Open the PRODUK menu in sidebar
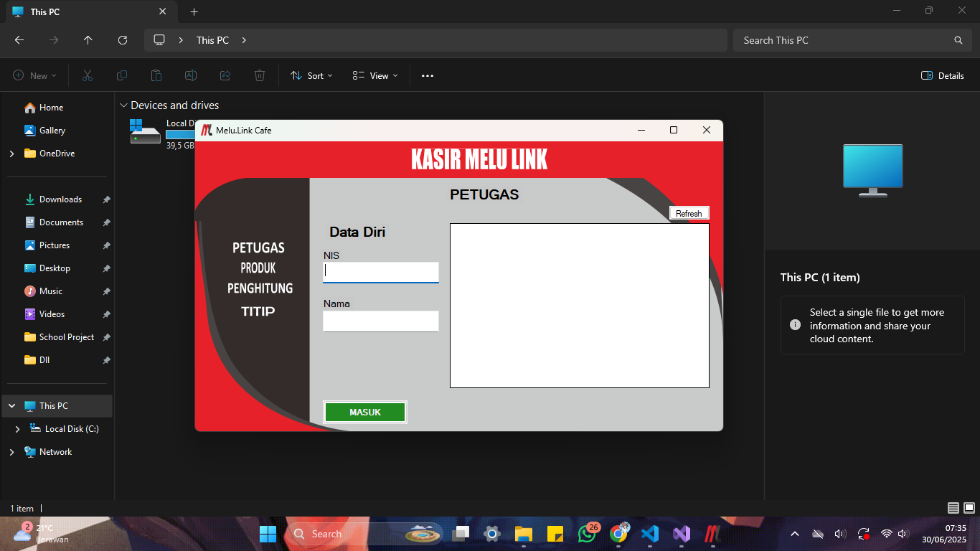Viewport: 980px width, 551px height. point(258,268)
